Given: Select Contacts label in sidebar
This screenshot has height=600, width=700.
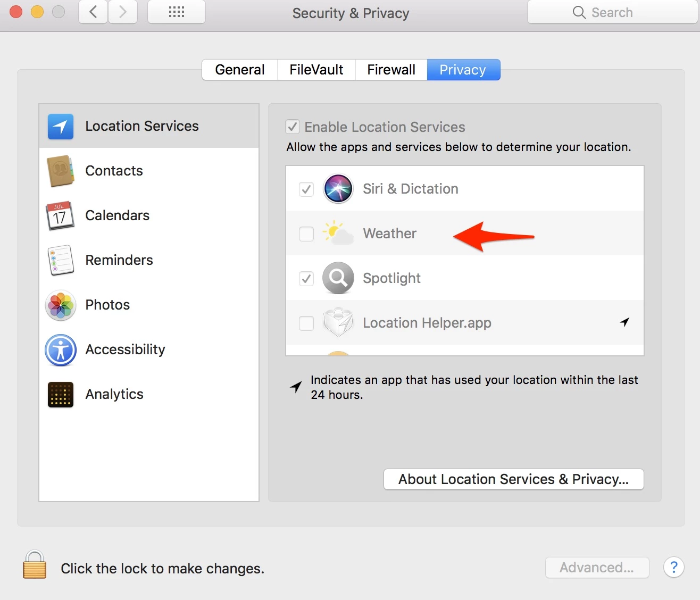Looking at the screenshot, I should click(x=114, y=171).
